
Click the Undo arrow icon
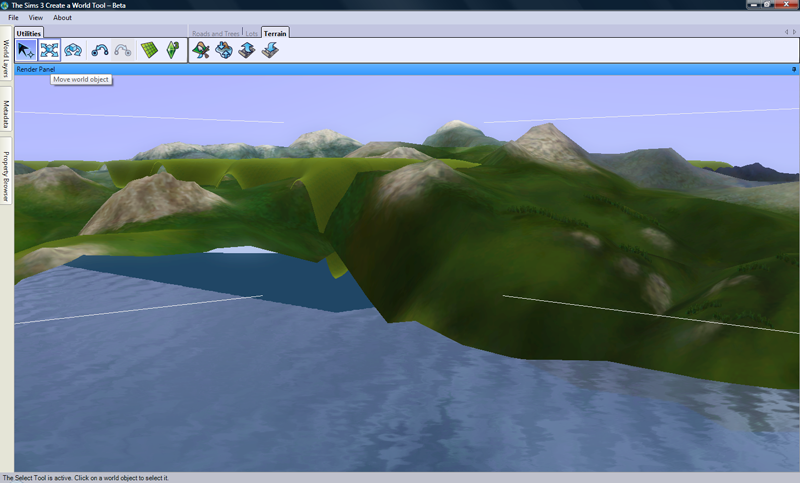click(99, 50)
